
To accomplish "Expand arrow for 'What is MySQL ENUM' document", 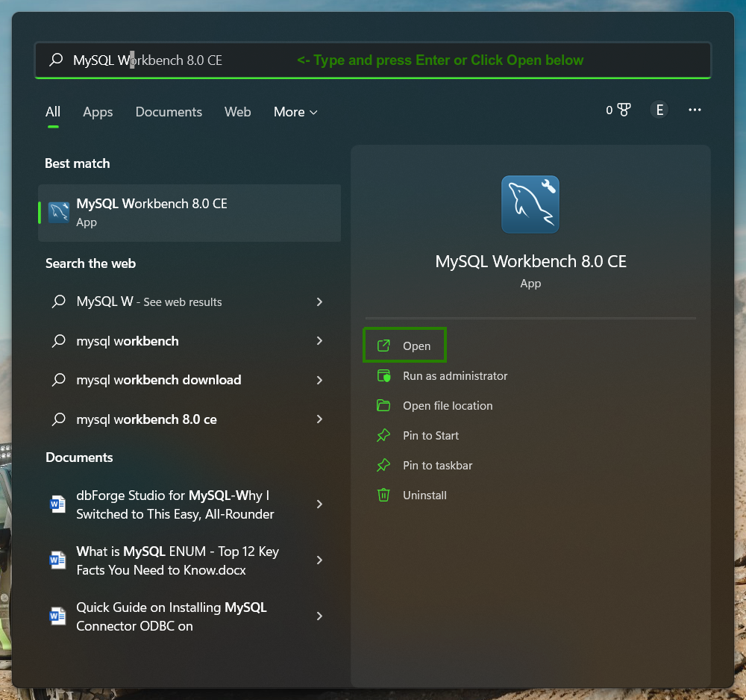I will coord(319,560).
